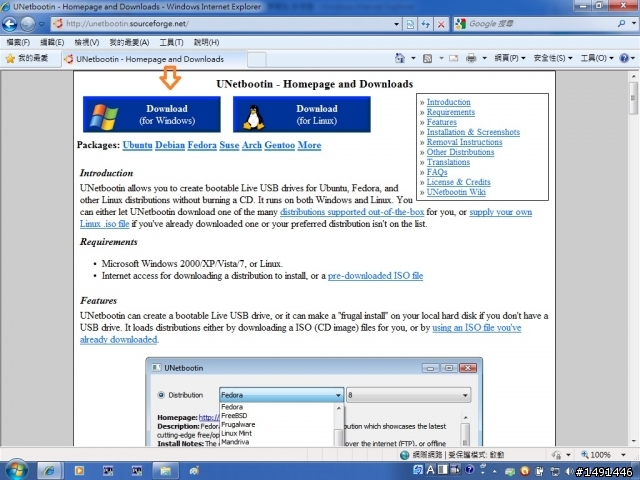The width and height of the screenshot is (640, 480).
Task: Click the Internet Explorer taskbar icon
Action: coord(49,471)
